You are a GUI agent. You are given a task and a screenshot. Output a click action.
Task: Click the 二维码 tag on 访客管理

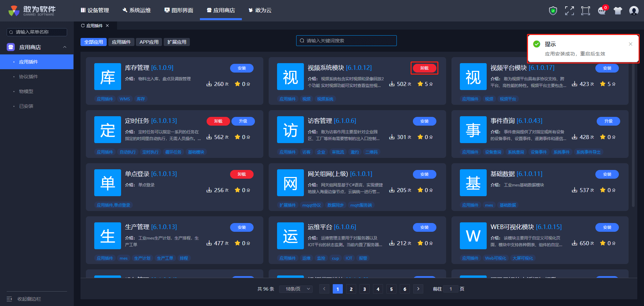tap(371, 152)
